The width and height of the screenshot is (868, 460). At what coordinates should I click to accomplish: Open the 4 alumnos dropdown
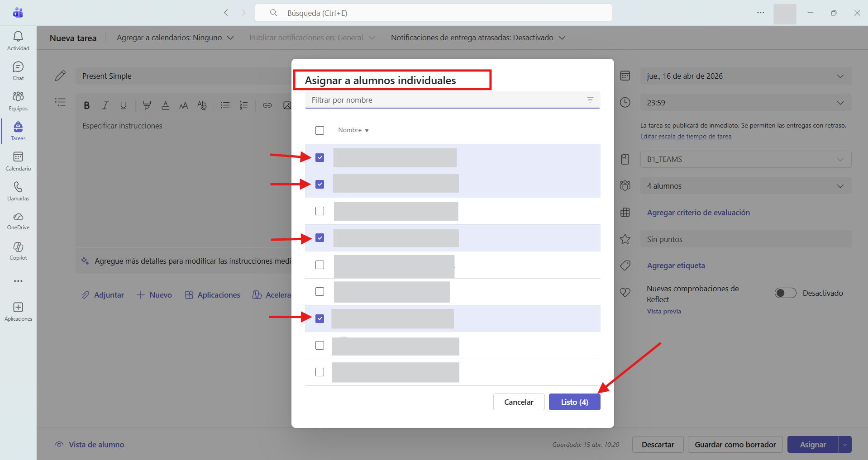tap(746, 186)
